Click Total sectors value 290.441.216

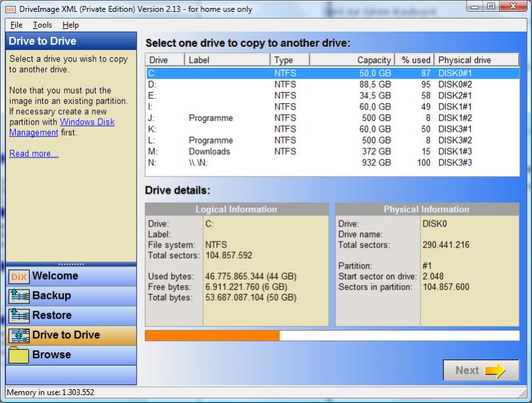[x=446, y=245]
